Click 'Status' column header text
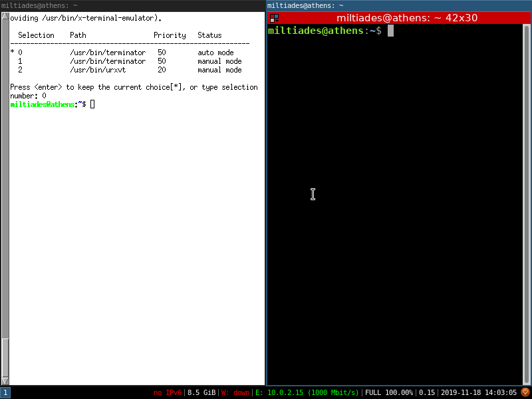The width and height of the screenshot is (532, 399). (209, 35)
